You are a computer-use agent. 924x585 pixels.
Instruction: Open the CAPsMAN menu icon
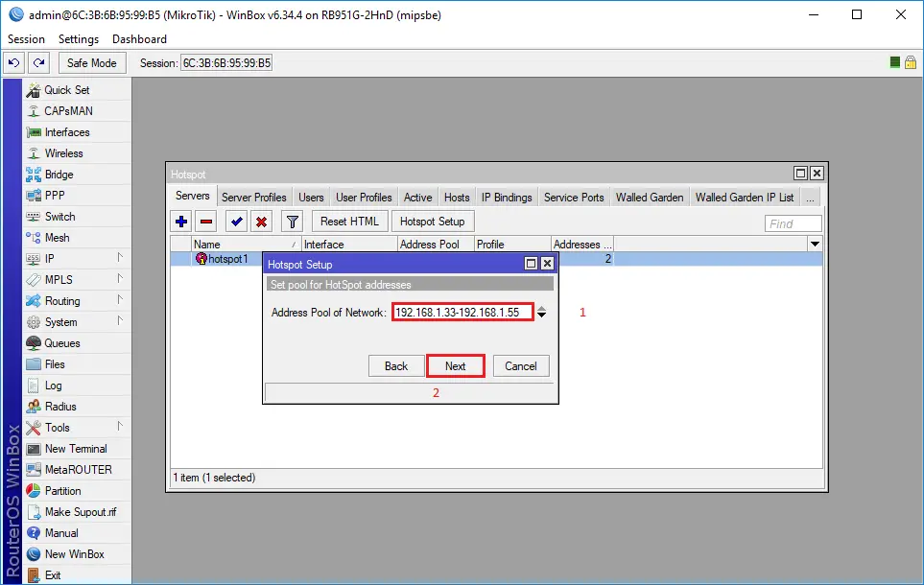(x=34, y=111)
